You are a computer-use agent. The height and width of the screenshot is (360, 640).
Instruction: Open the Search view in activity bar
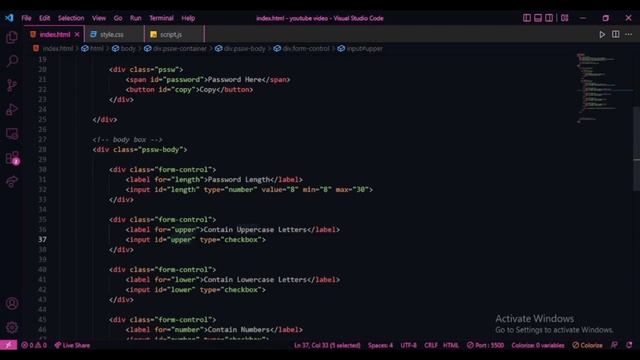point(12,61)
